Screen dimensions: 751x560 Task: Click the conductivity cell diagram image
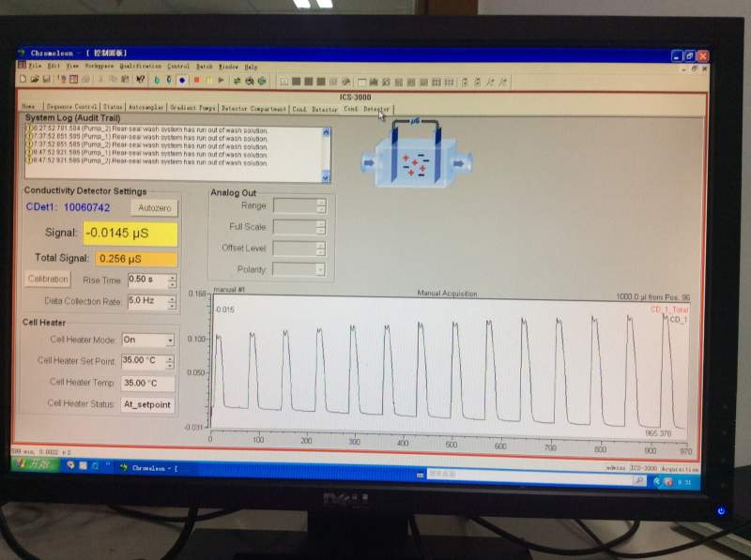pyautogui.click(x=416, y=153)
